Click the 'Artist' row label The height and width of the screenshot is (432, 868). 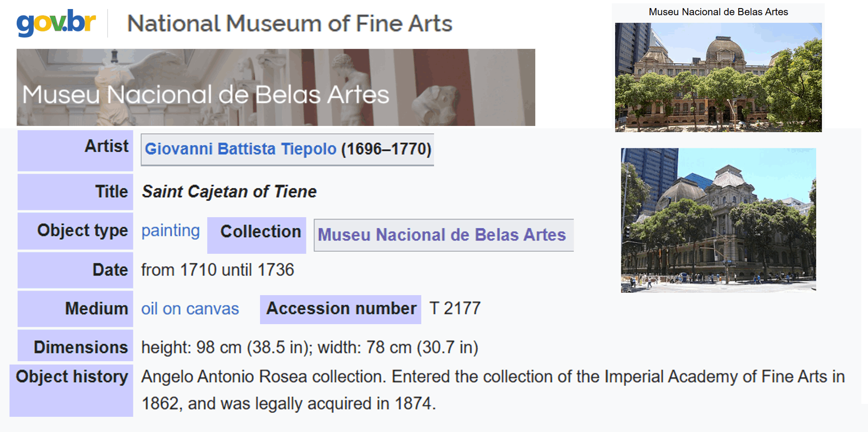pyautogui.click(x=106, y=146)
